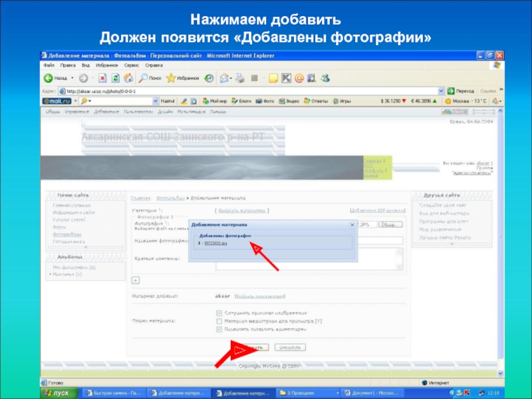Viewport: 532px width, 399px height.
Task: Open the Выбрать категорию link
Action: [241, 211]
